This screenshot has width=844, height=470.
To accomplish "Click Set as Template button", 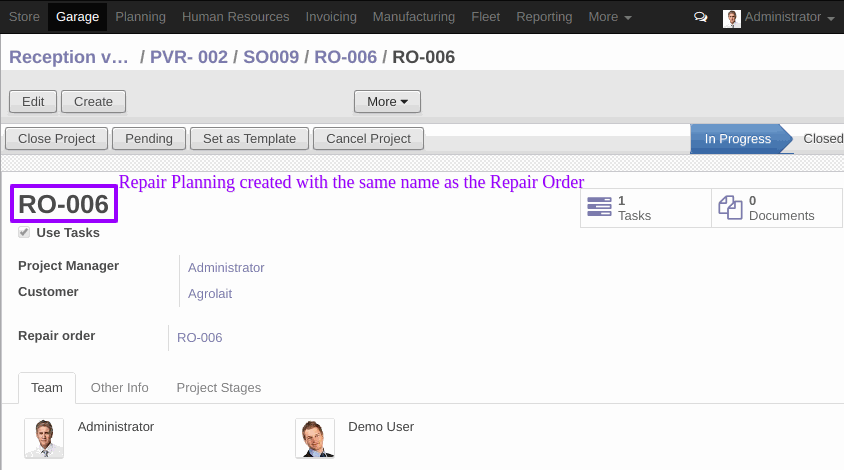I will (249, 139).
